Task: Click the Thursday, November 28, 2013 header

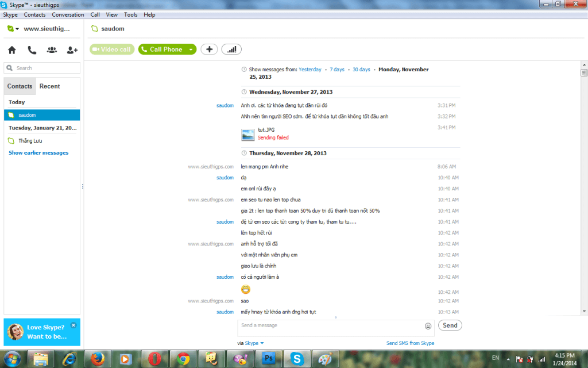Action: tap(288, 153)
